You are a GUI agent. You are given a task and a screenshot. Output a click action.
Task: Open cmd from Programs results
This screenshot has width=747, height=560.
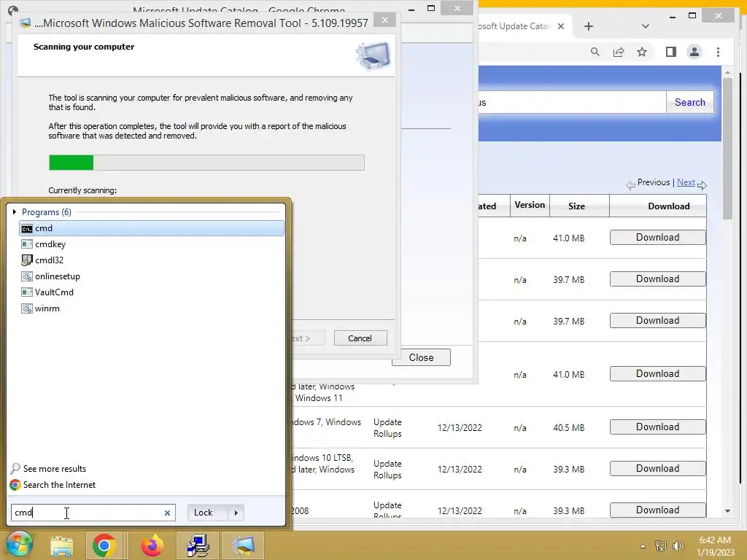(x=152, y=228)
